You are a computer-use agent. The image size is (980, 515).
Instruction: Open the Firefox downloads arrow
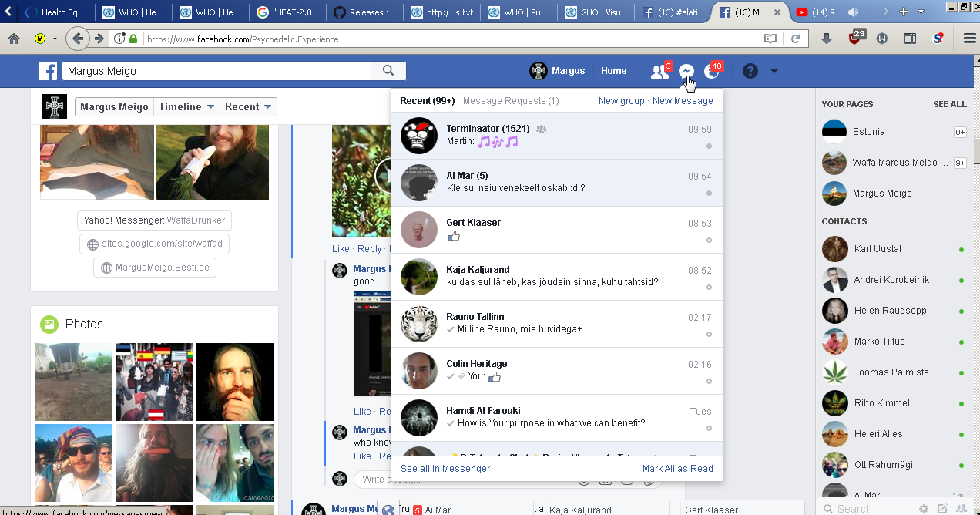827,39
